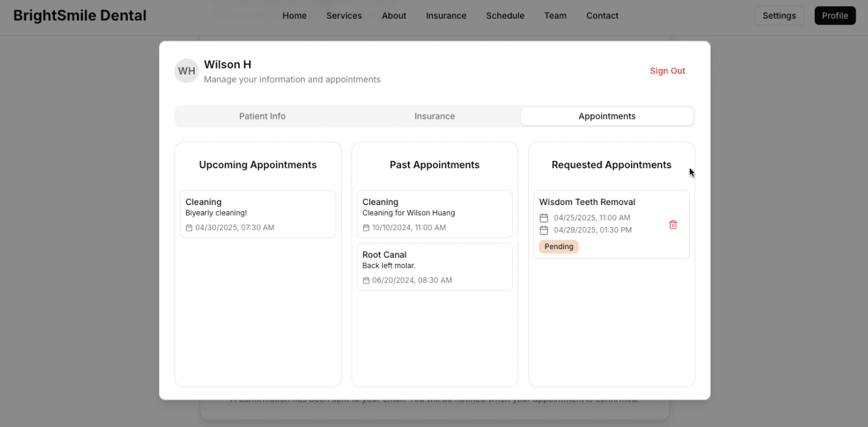This screenshot has height=427, width=868.
Task: Select the Appointments tab
Action: coord(607,116)
